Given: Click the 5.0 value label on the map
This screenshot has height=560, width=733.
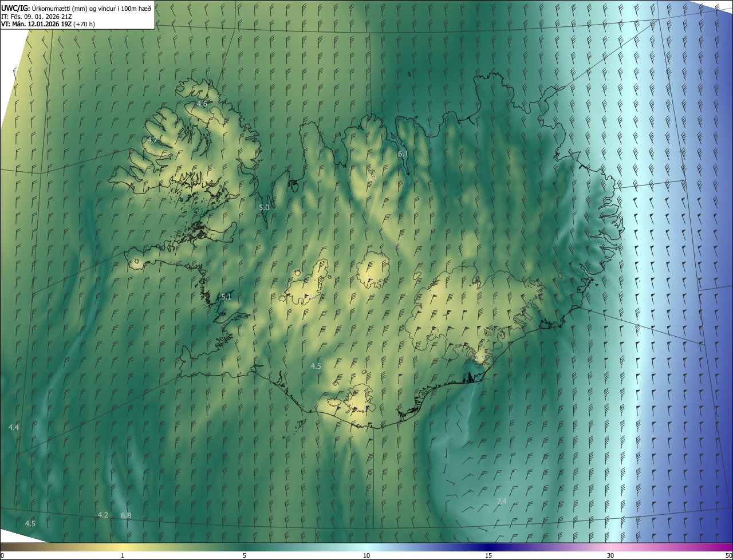Looking at the screenshot, I should [x=264, y=208].
